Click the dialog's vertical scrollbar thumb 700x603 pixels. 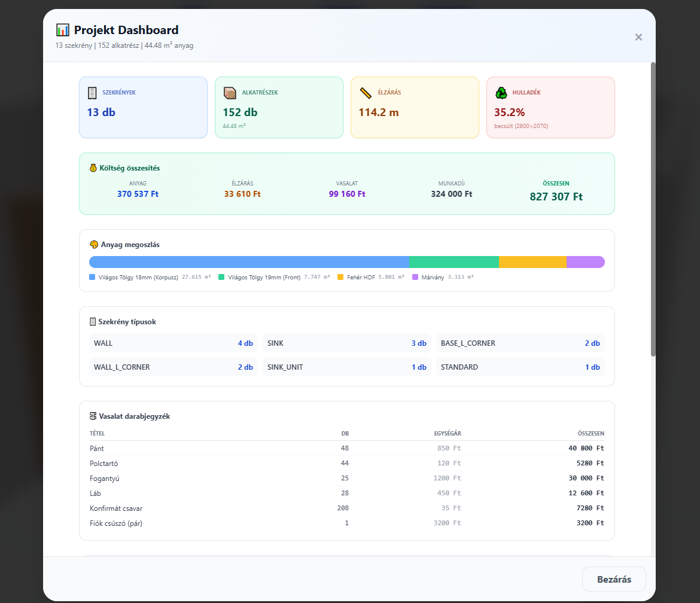coord(653,209)
